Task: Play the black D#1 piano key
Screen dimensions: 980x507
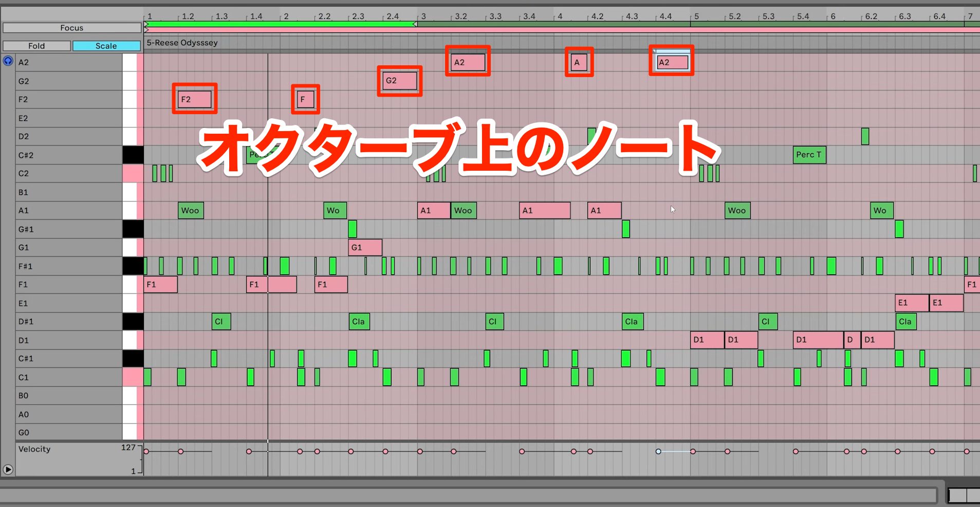Action: coord(133,321)
